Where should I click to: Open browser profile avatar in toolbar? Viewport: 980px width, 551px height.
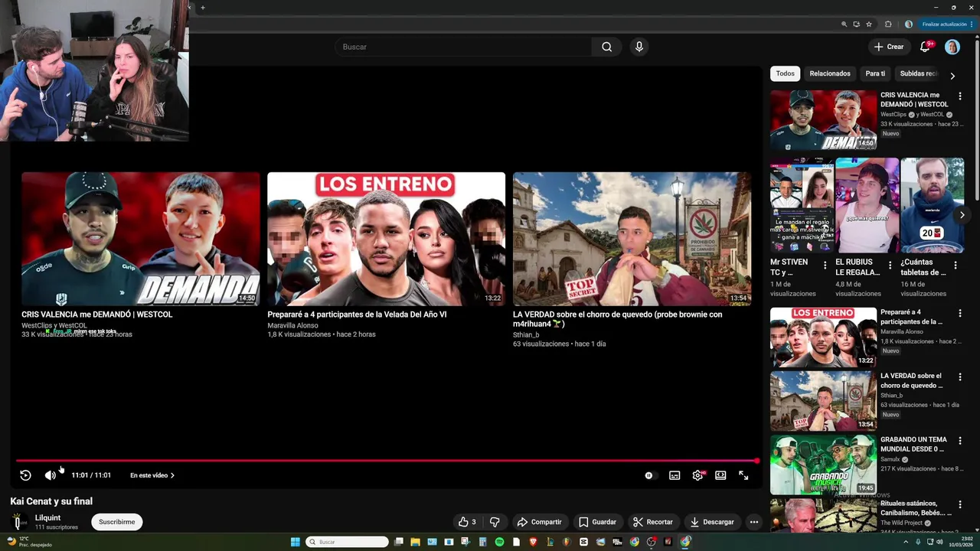pos(909,24)
